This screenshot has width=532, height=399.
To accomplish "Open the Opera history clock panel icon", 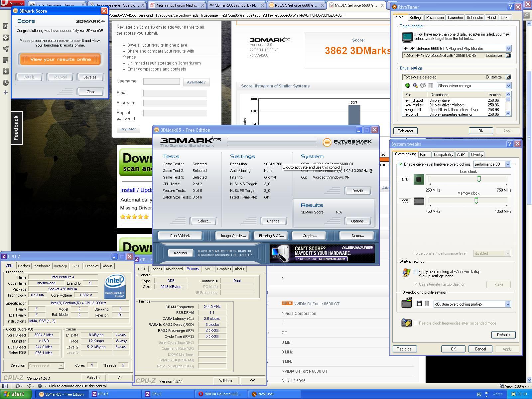I will tap(5, 83).
